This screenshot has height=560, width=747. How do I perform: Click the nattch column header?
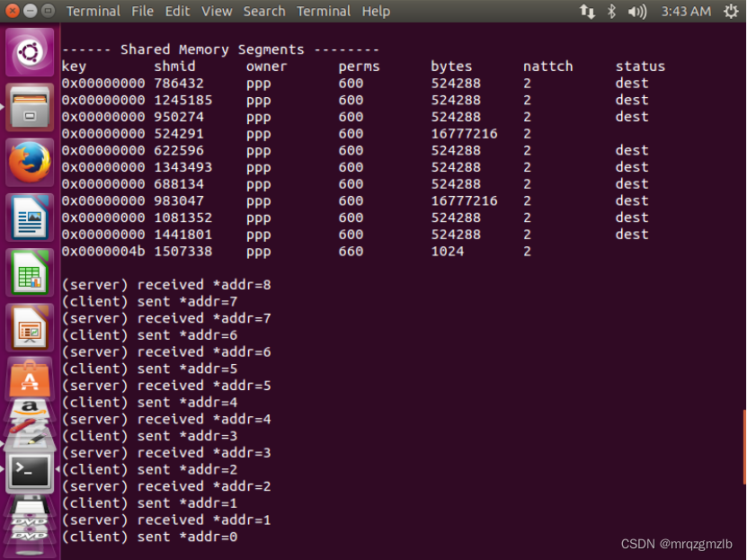pos(547,67)
